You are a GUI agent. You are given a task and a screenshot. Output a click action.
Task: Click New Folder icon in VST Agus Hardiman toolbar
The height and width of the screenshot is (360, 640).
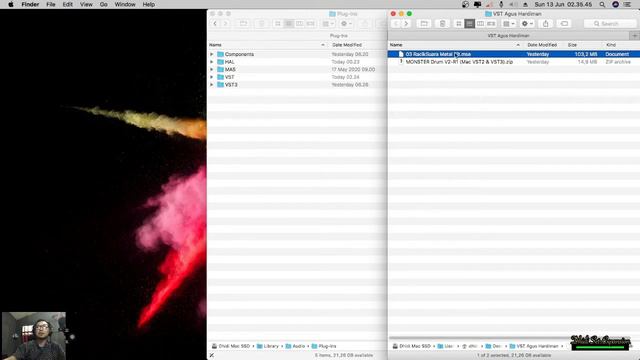(424, 24)
